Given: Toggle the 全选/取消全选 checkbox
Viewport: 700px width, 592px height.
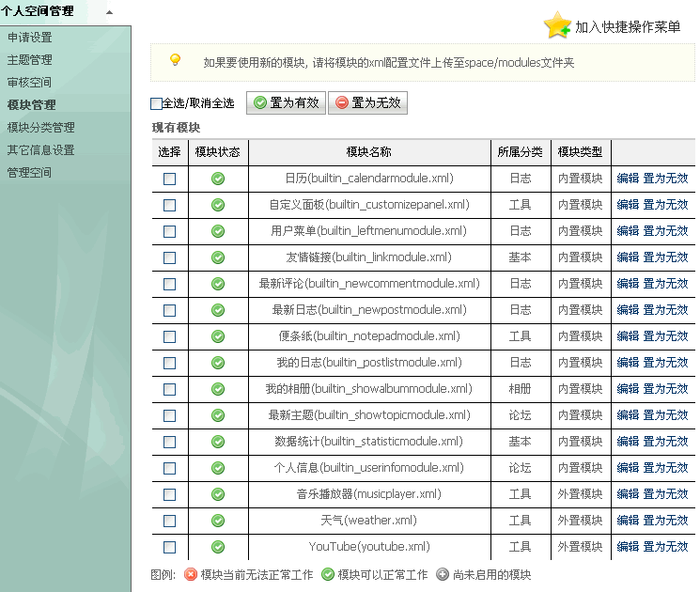Looking at the screenshot, I should pos(156,103).
